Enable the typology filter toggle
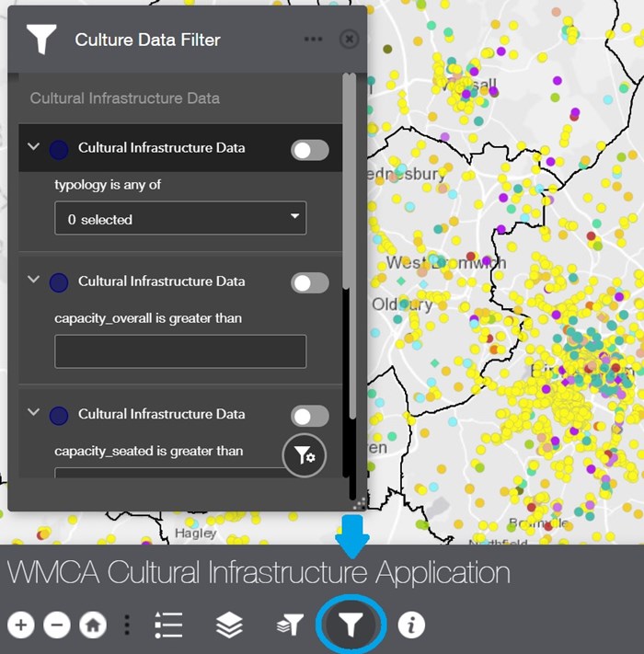Screen dimensions: 644x654 point(309,150)
